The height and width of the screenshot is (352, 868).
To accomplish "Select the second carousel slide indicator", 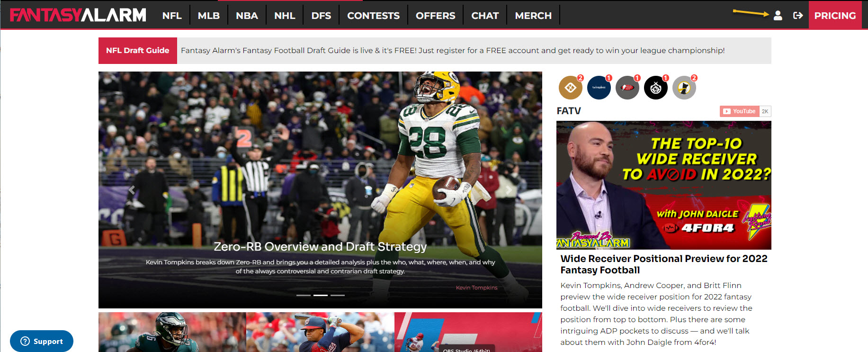I will tap(321, 295).
